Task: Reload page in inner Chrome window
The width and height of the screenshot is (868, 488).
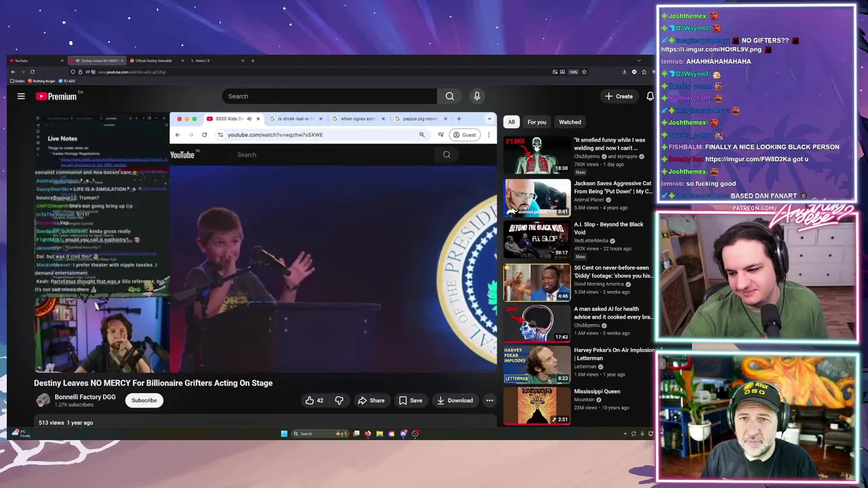Action: point(204,135)
